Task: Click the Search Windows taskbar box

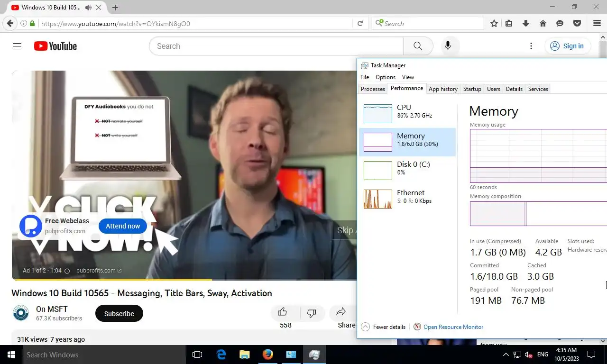Action: 104,355
